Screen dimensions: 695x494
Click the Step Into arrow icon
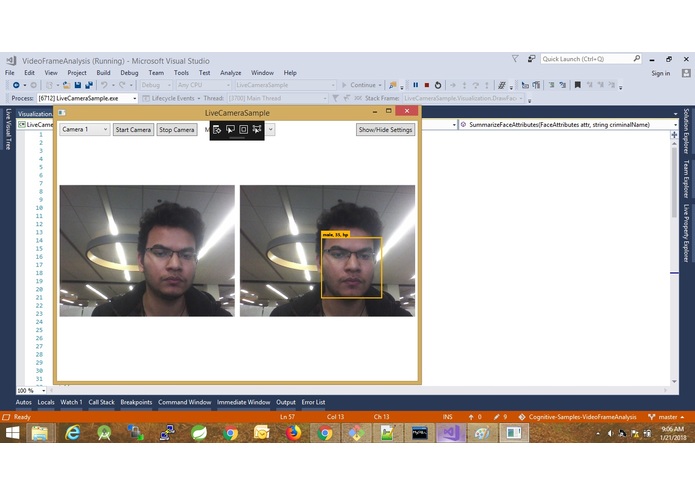point(464,85)
